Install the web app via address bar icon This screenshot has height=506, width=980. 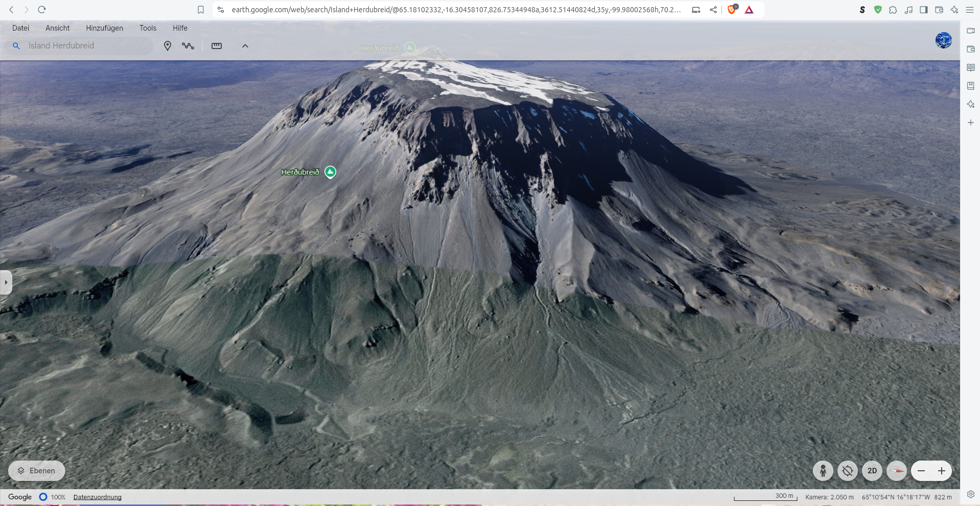click(x=696, y=10)
